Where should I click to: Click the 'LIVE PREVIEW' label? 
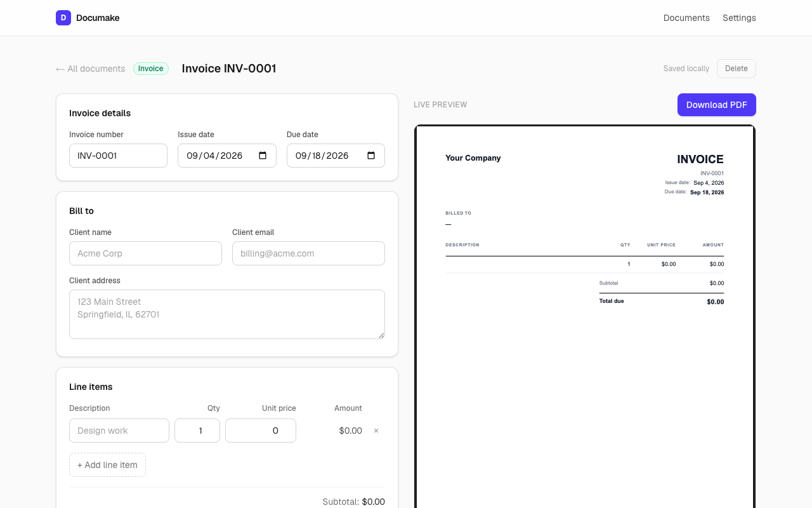pos(440,105)
